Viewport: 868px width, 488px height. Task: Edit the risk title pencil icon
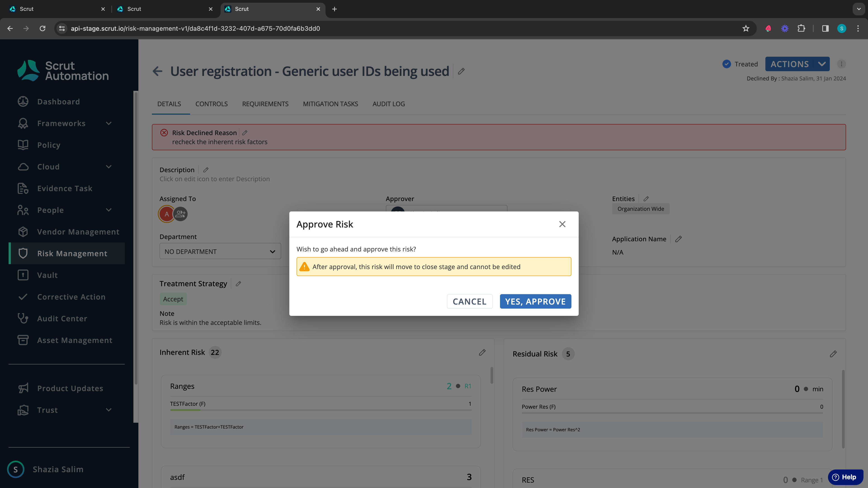tap(461, 71)
